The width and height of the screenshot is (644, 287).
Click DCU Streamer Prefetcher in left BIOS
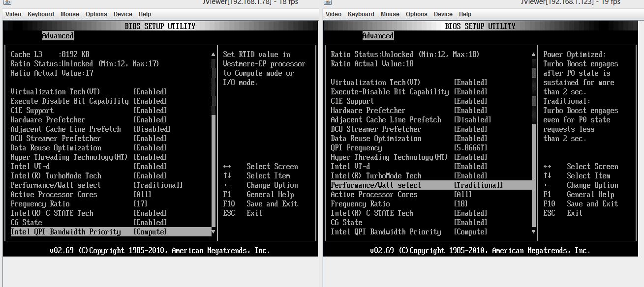click(56, 139)
